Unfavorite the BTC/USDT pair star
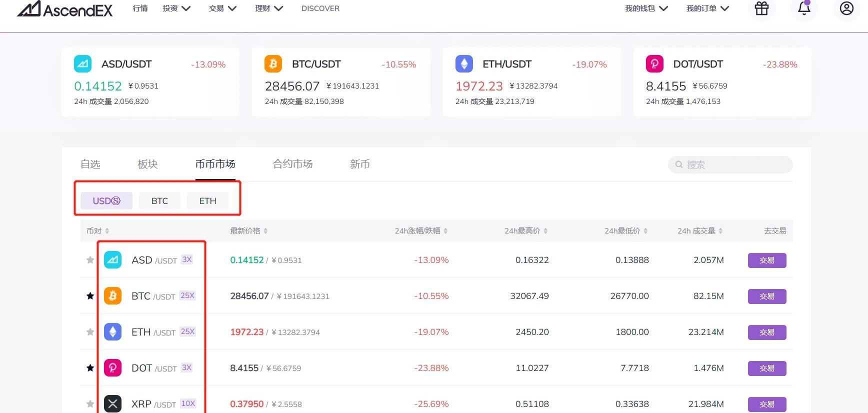 (90, 296)
